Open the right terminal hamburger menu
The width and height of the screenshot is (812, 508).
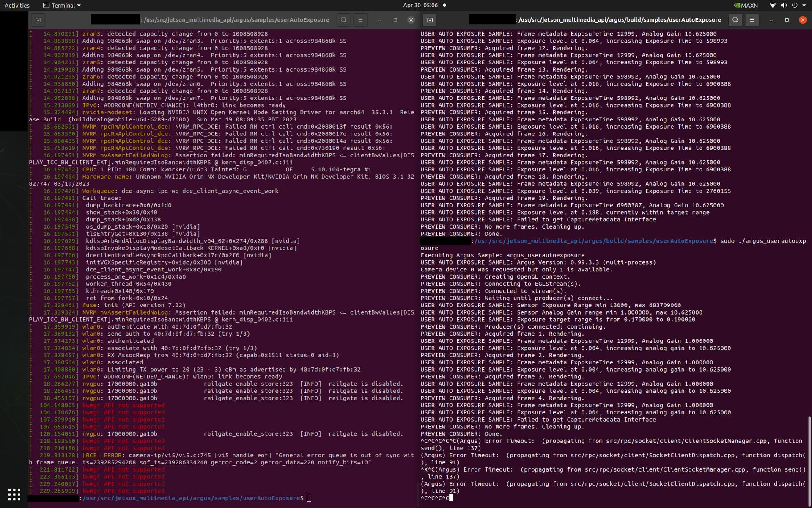click(x=752, y=20)
